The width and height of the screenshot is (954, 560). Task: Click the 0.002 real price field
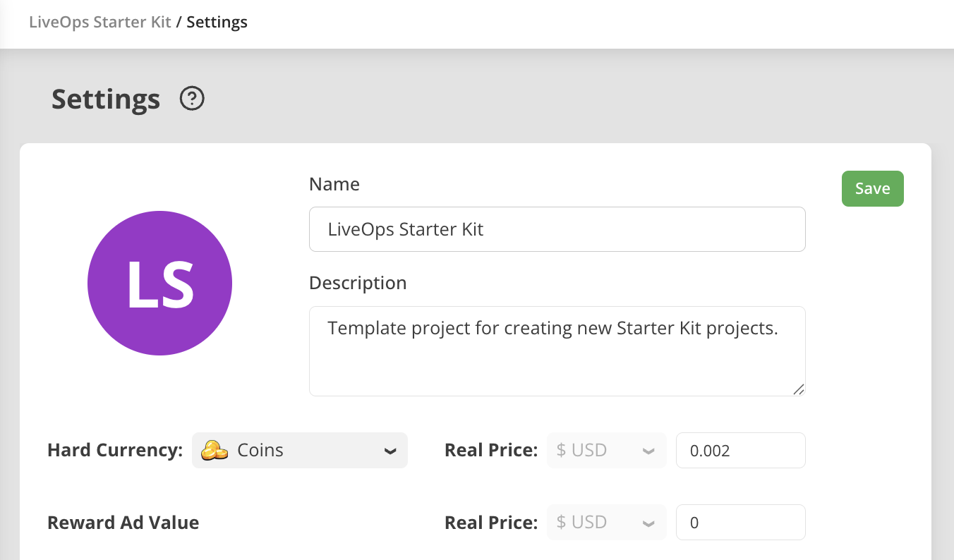[x=740, y=451]
